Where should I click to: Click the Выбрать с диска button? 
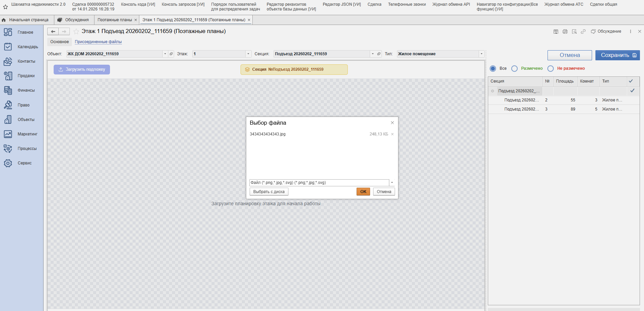pyautogui.click(x=269, y=192)
